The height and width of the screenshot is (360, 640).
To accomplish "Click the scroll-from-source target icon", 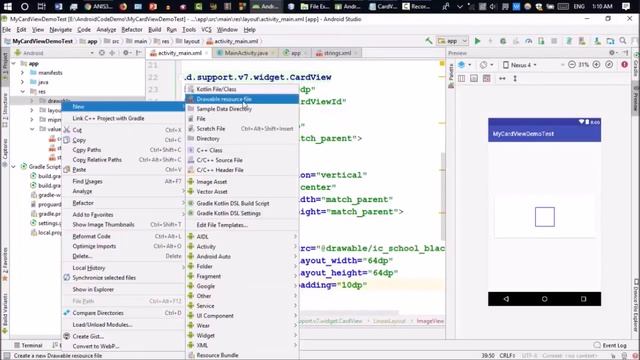I will coord(102,53).
